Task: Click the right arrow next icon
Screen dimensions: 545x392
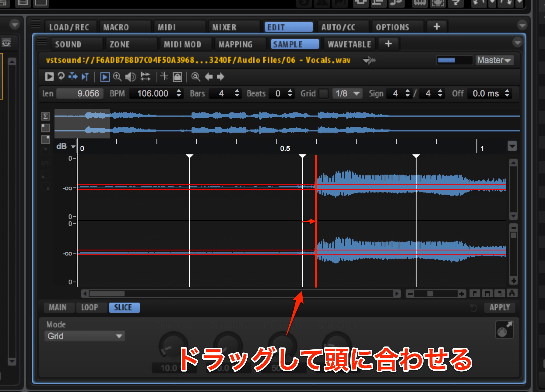Action: click(x=221, y=77)
